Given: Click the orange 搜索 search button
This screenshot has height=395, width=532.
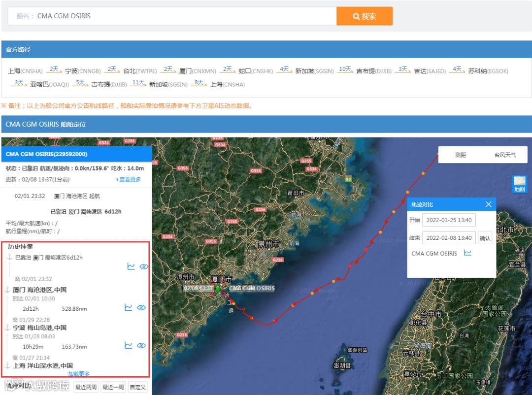Looking at the screenshot, I should pyautogui.click(x=365, y=16).
